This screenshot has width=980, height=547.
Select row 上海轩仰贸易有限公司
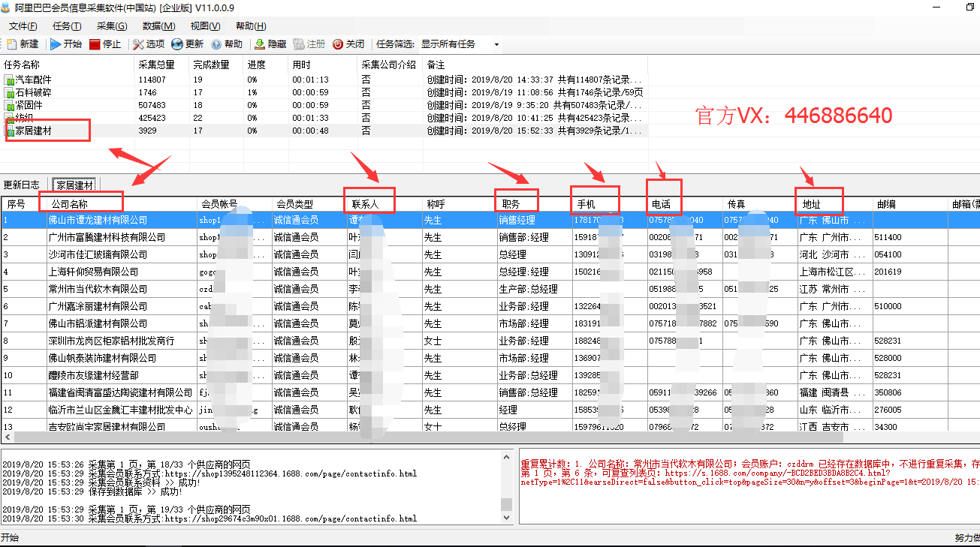(490, 272)
